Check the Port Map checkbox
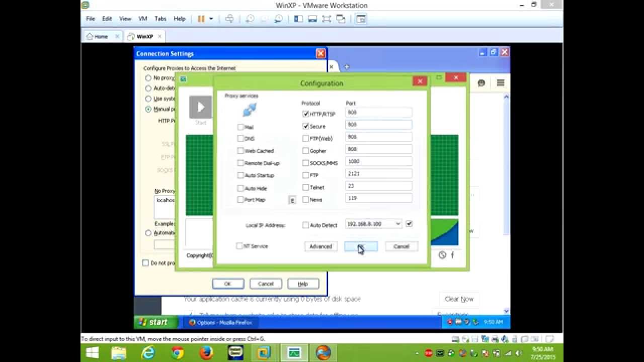The width and height of the screenshot is (644, 362). pos(240,200)
